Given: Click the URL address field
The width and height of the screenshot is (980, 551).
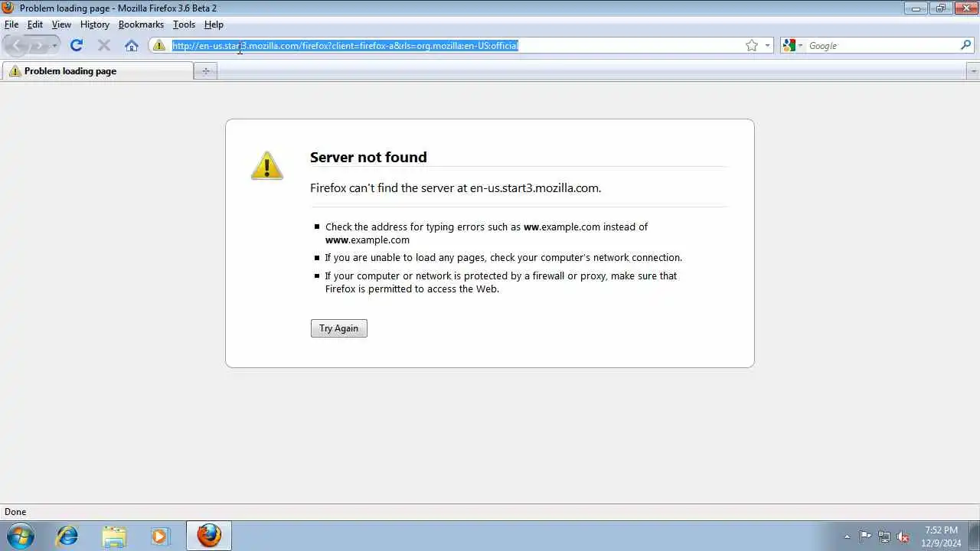Looking at the screenshot, I should [x=457, y=46].
